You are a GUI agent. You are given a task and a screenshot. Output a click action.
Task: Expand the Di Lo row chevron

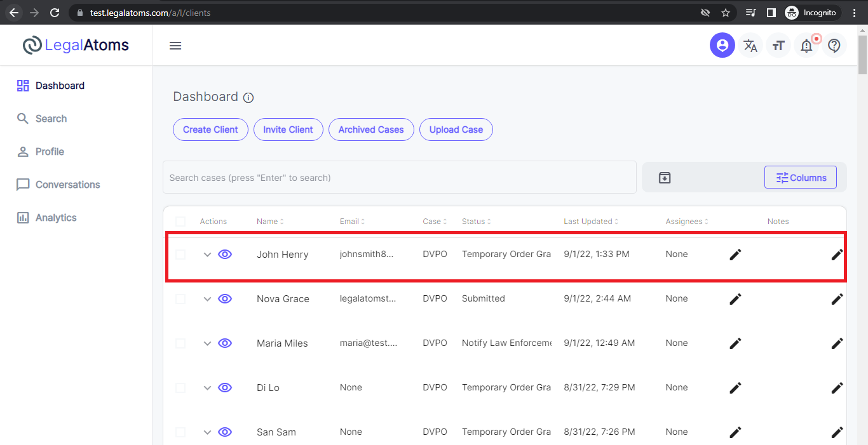pyautogui.click(x=207, y=388)
